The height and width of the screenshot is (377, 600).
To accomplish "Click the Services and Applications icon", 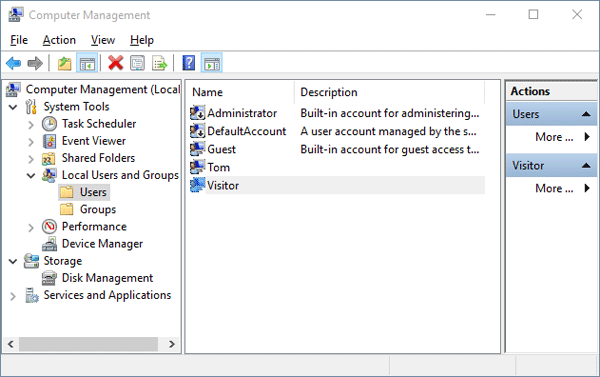I will click(x=32, y=295).
